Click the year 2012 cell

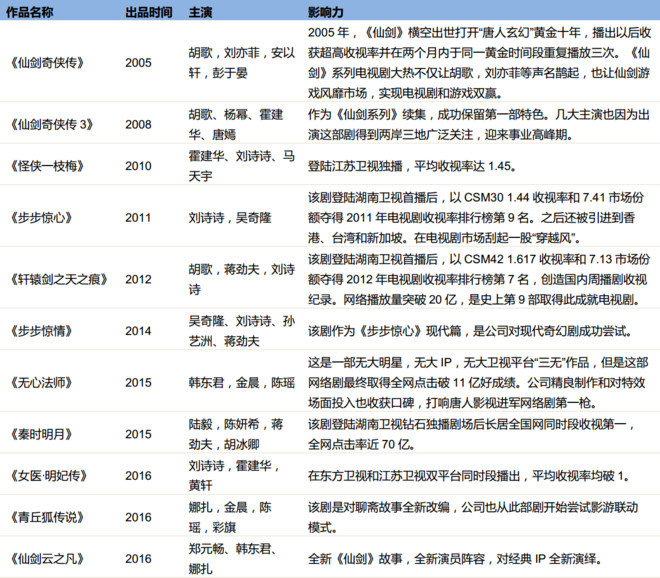[138, 280]
